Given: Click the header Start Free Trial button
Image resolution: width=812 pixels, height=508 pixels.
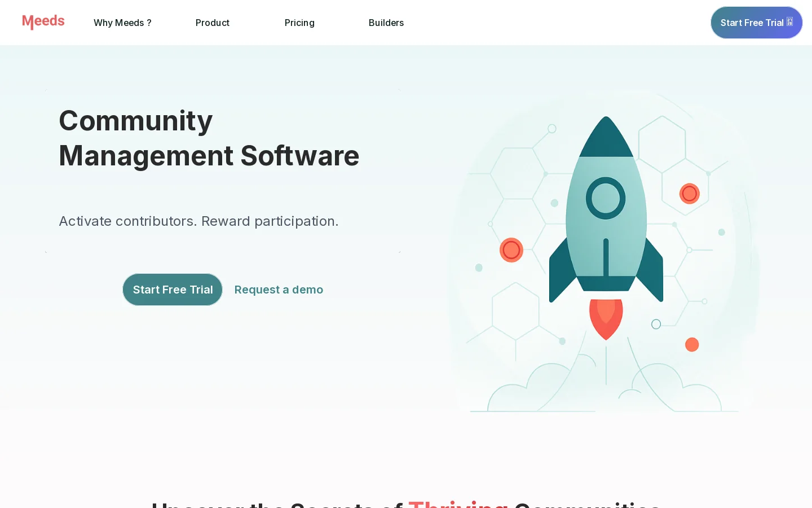Looking at the screenshot, I should tap(757, 23).
